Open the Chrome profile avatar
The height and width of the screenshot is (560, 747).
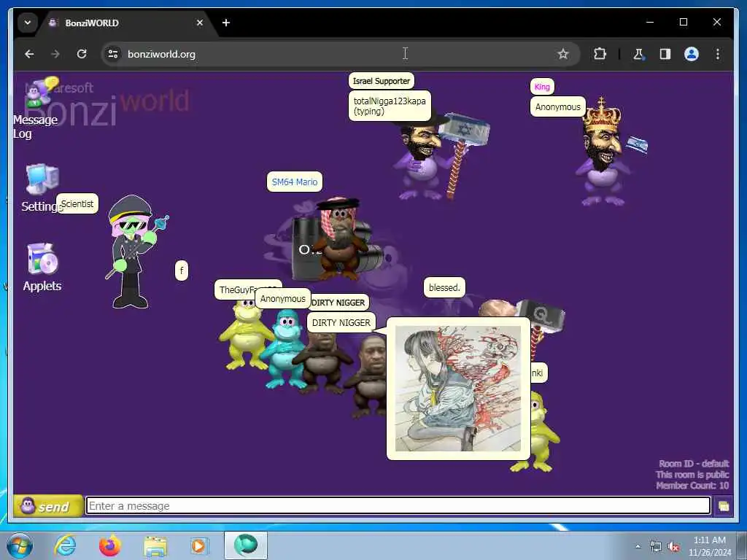click(x=692, y=54)
